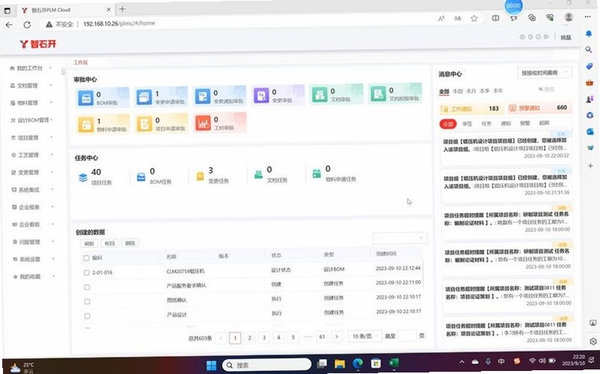The image size is (600, 374).
Task: Click 预警通知 counter showing 660
Action: pyautogui.click(x=539, y=108)
